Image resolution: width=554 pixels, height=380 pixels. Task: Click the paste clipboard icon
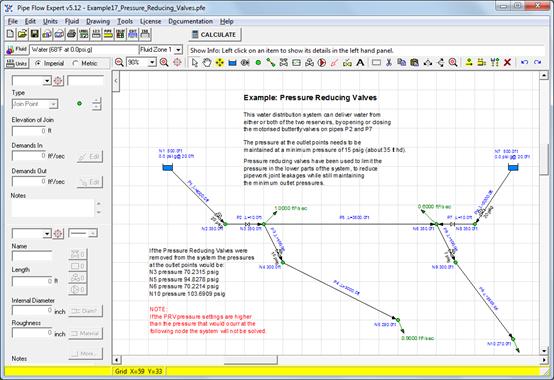[414, 63]
